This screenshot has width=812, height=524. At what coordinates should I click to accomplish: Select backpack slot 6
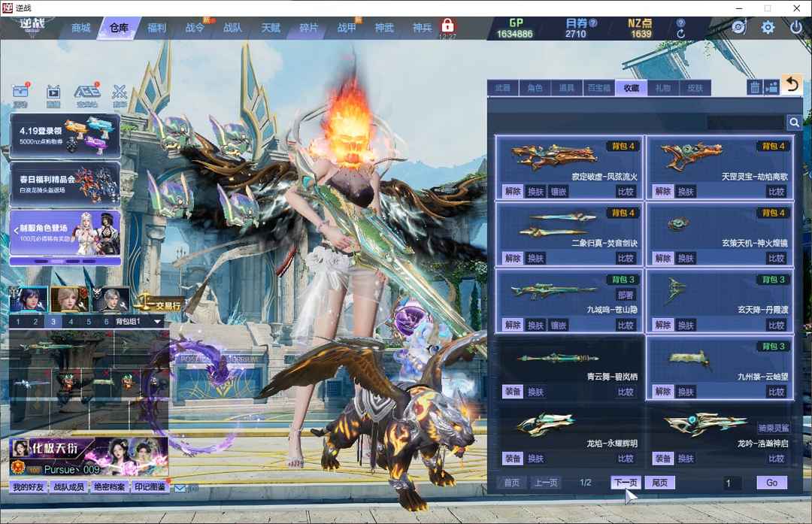tap(106, 322)
